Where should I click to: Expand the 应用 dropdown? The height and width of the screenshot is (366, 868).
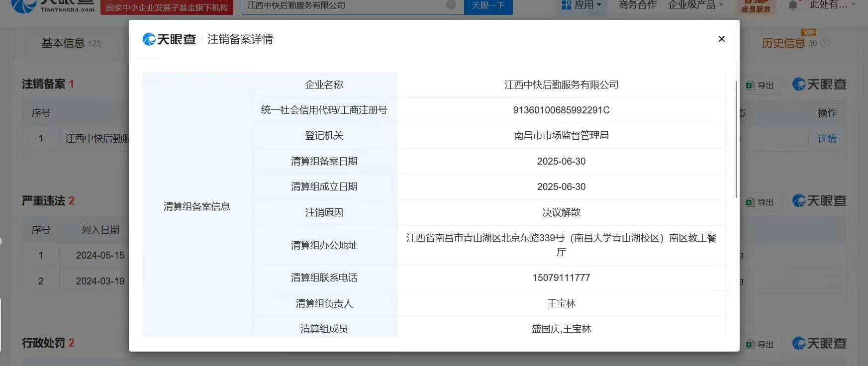point(581,5)
